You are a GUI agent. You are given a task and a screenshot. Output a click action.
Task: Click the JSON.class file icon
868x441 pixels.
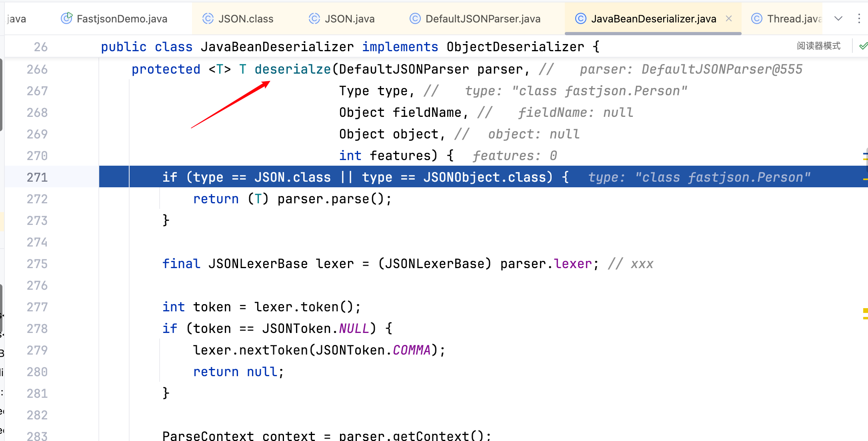tap(208, 18)
